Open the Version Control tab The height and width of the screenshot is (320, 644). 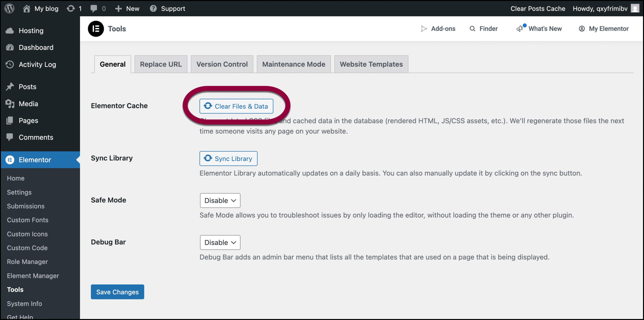222,64
